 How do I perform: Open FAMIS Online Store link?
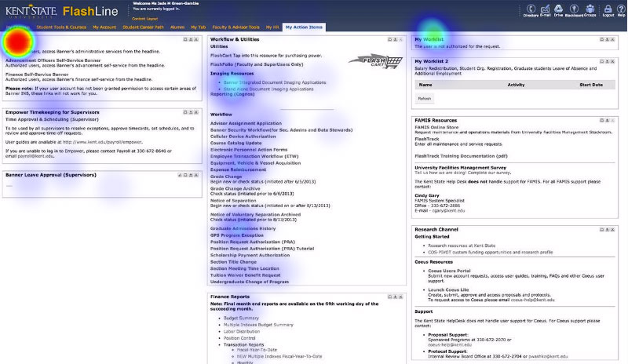[436, 127]
